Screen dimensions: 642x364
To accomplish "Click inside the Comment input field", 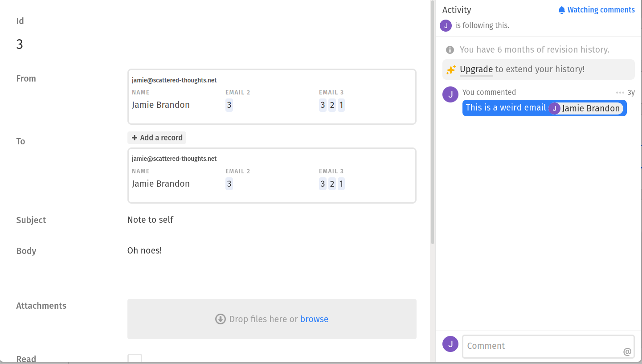I will point(548,346).
